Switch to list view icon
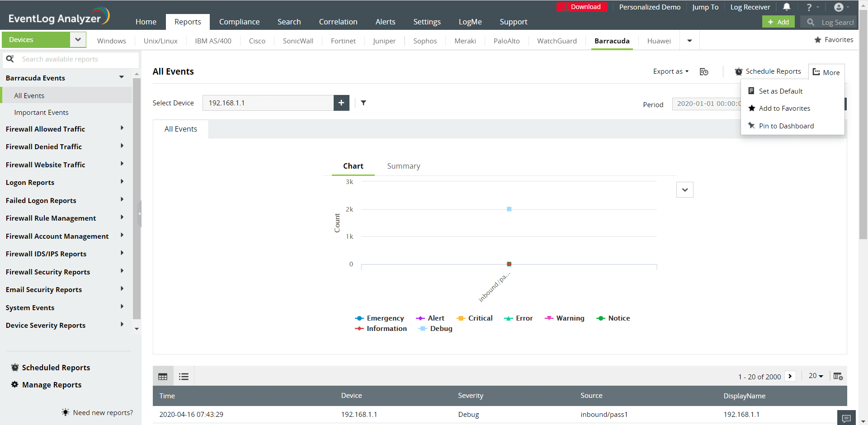This screenshot has width=868, height=425. click(x=184, y=376)
